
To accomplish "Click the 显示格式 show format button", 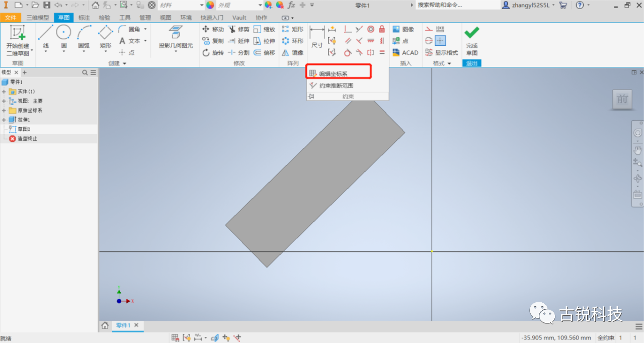I will 442,53.
